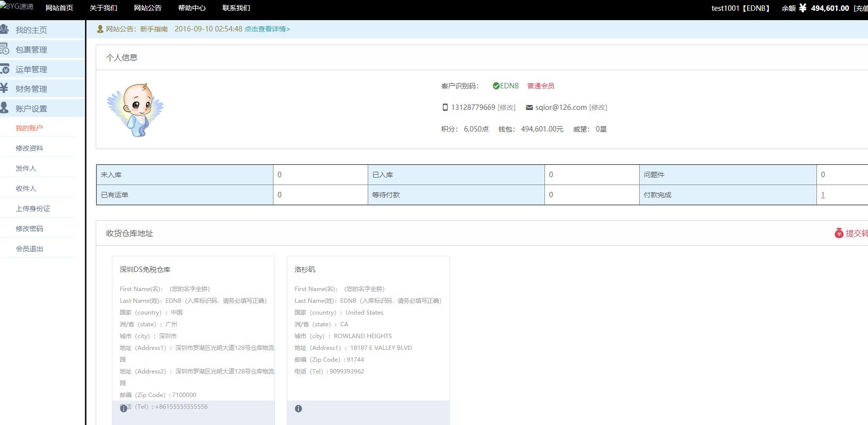Expand the 账户设置 sidebar section
The height and width of the screenshot is (425, 868).
click(x=31, y=109)
